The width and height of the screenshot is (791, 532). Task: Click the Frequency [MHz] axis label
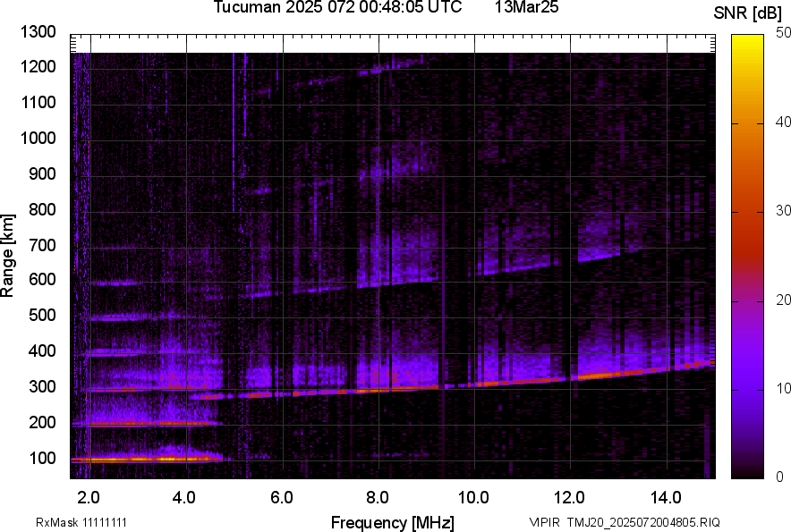[x=392, y=522]
